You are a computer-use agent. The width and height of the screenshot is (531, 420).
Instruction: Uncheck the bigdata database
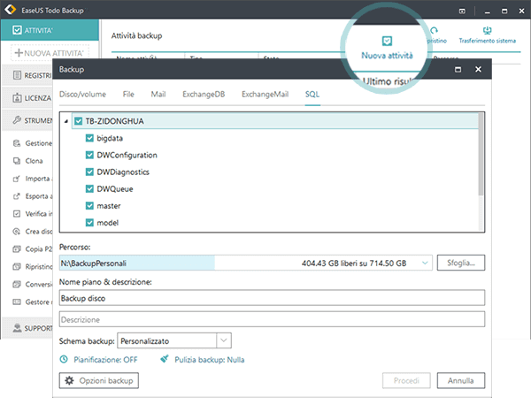[x=89, y=138]
